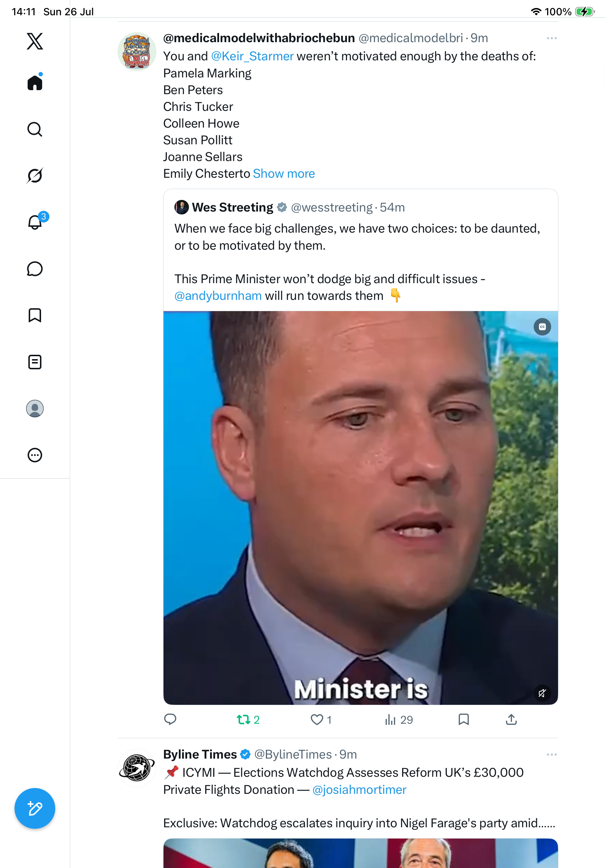Open the More circle menu in sidebar
The width and height of the screenshot is (606, 868).
(35, 455)
